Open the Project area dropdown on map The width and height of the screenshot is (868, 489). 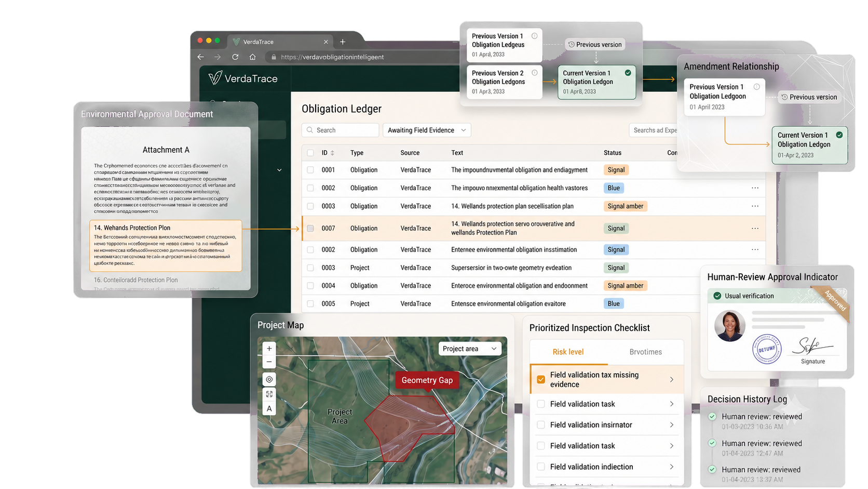pos(470,349)
